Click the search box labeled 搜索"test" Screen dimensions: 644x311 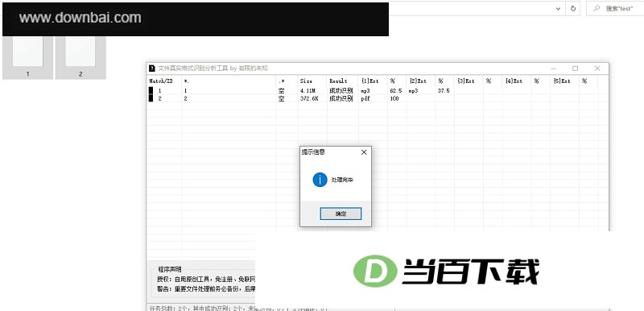tap(615, 9)
